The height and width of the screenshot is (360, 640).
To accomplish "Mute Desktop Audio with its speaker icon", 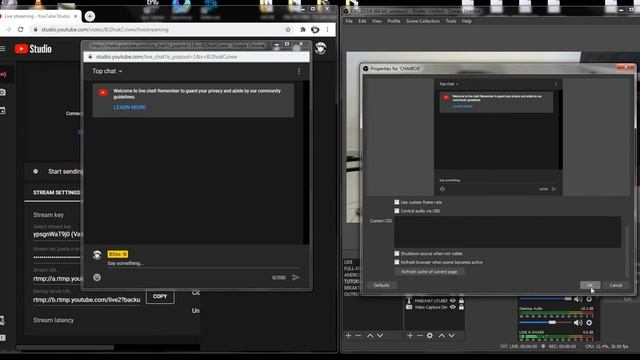I will click(x=578, y=322).
